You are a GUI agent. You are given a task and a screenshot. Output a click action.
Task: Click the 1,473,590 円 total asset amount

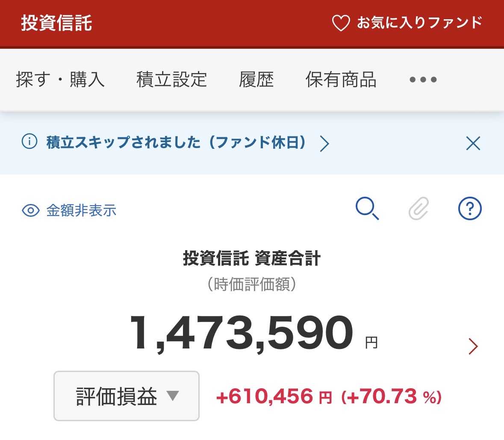click(x=254, y=333)
